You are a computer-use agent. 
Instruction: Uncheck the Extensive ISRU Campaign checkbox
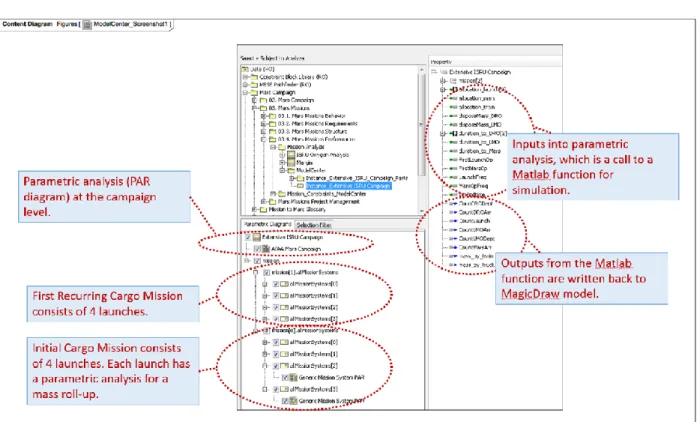pos(248,237)
